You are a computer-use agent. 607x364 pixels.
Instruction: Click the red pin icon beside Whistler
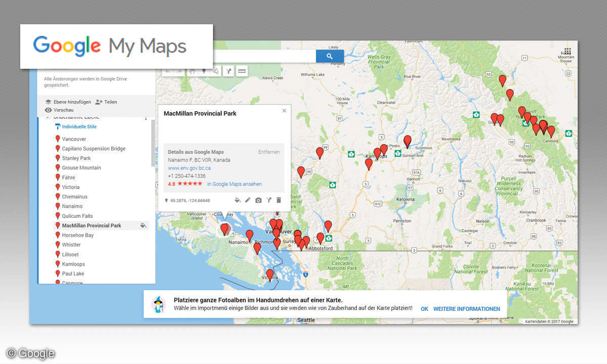click(58, 244)
